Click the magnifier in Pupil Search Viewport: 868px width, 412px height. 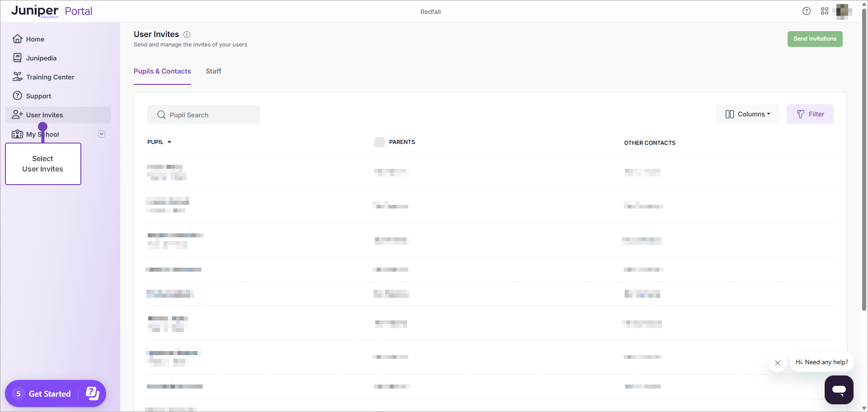click(161, 115)
